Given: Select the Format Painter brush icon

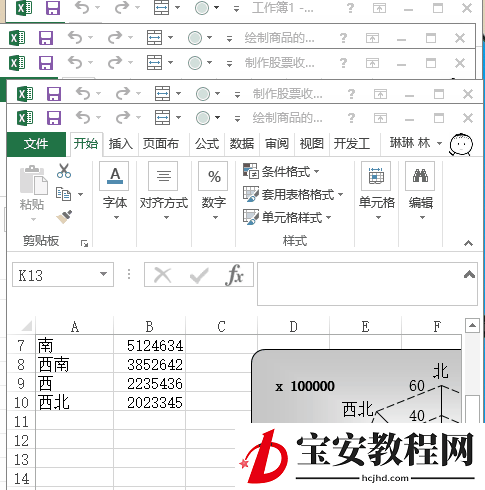Looking at the screenshot, I should click(x=64, y=217).
